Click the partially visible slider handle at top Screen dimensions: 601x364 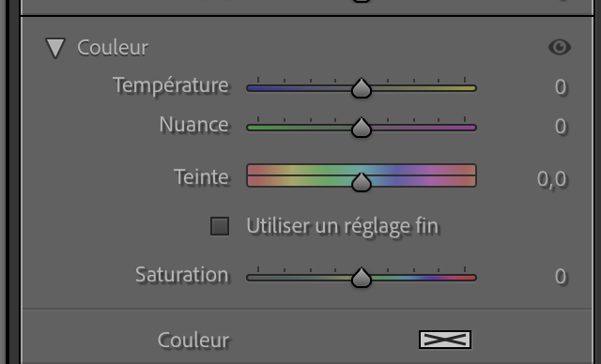(x=362, y=1)
